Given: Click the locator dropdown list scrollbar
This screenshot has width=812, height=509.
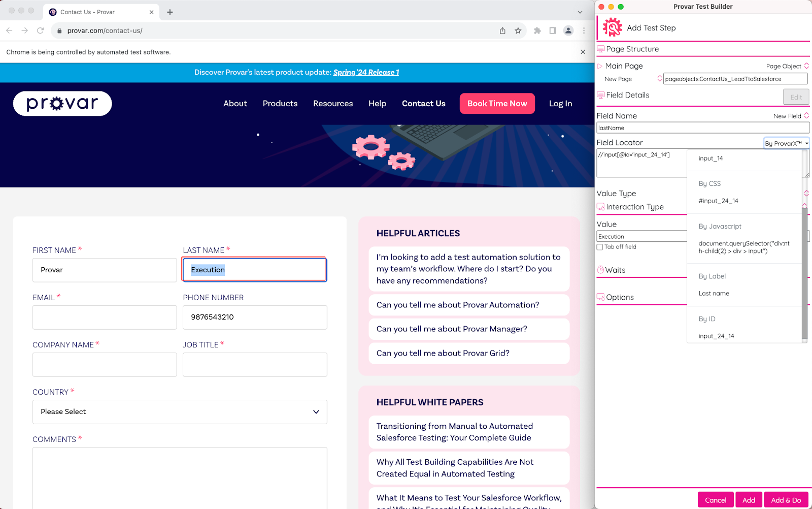Looking at the screenshot, I should [x=804, y=274].
